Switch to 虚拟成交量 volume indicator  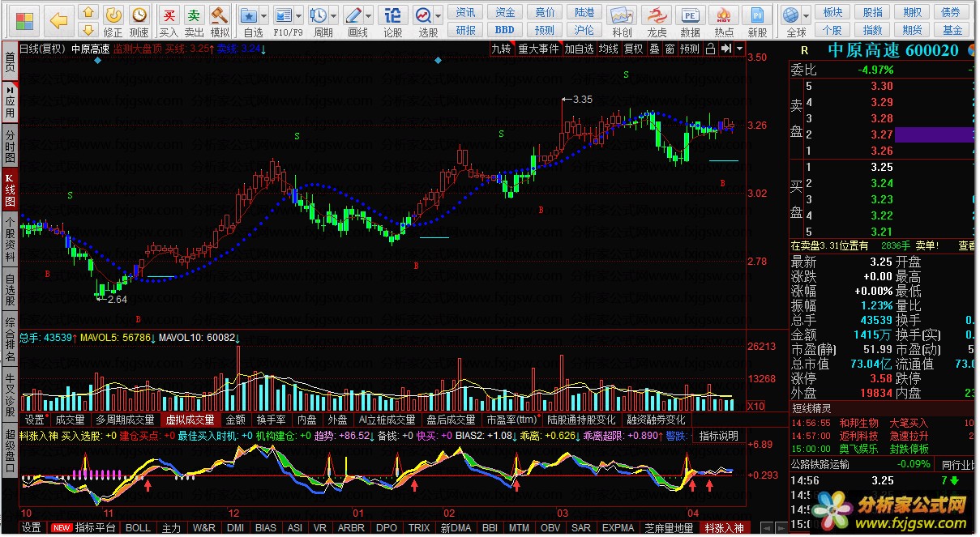[x=190, y=420]
